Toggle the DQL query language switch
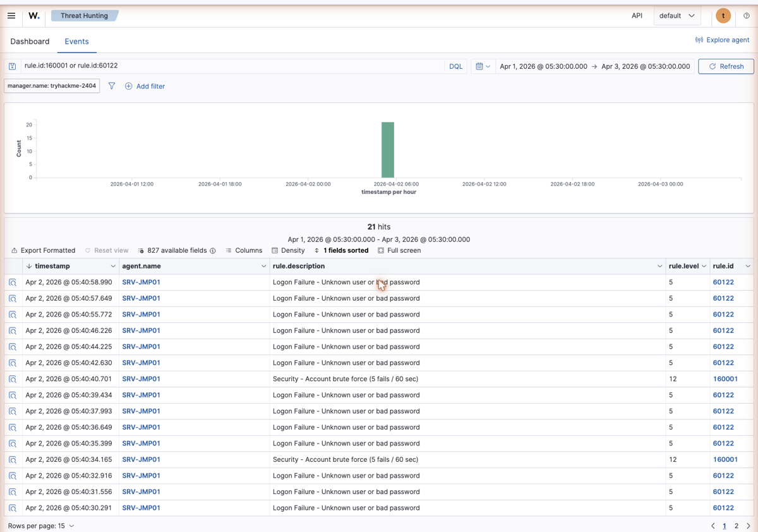Viewport: 758px width, 532px height. (x=455, y=66)
